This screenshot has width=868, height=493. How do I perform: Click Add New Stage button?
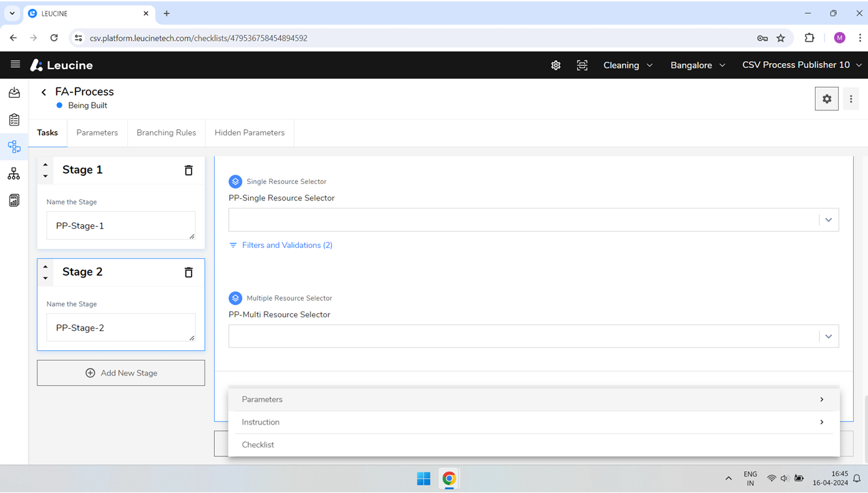tap(121, 373)
